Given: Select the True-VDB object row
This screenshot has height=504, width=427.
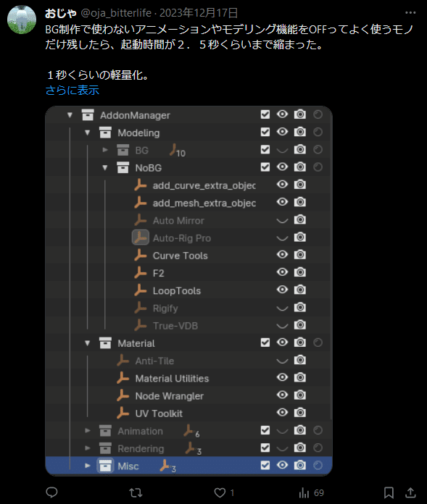Looking at the screenshot, I should (x=188, y=326).
